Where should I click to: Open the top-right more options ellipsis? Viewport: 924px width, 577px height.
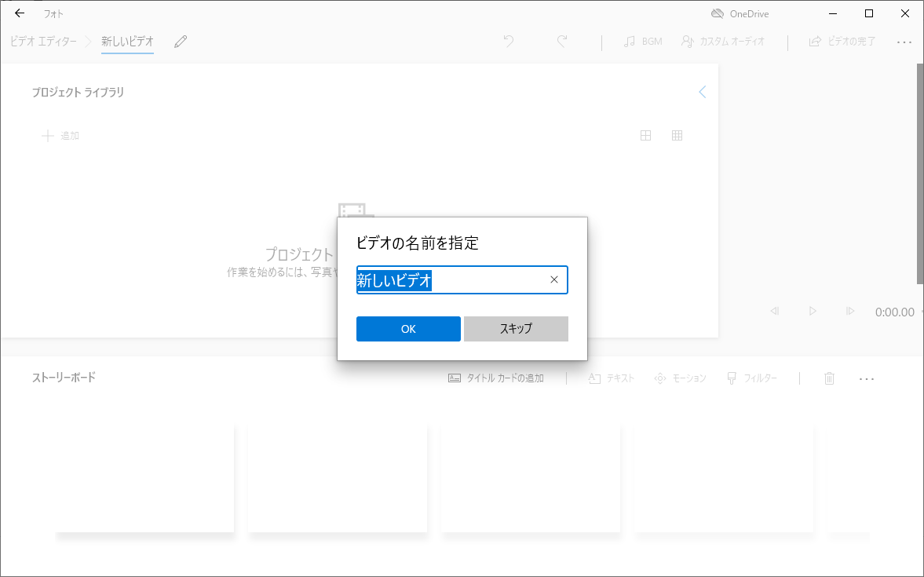[x=904, y=42]
